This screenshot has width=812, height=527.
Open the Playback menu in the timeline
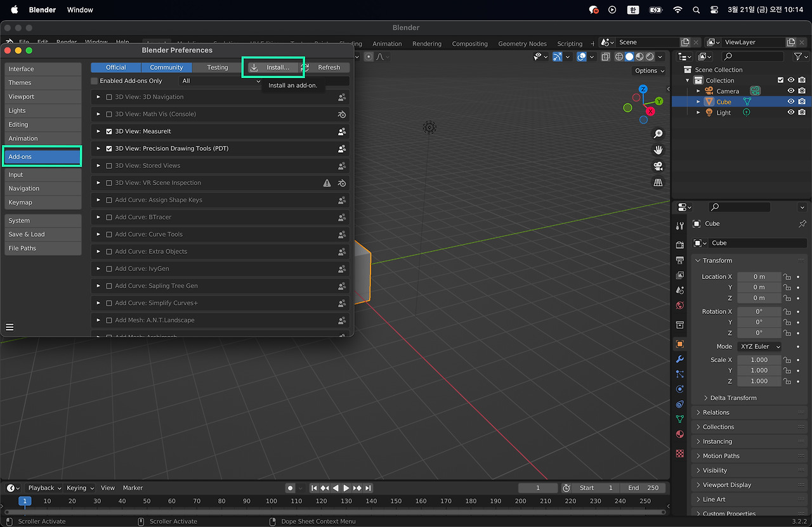44,488
